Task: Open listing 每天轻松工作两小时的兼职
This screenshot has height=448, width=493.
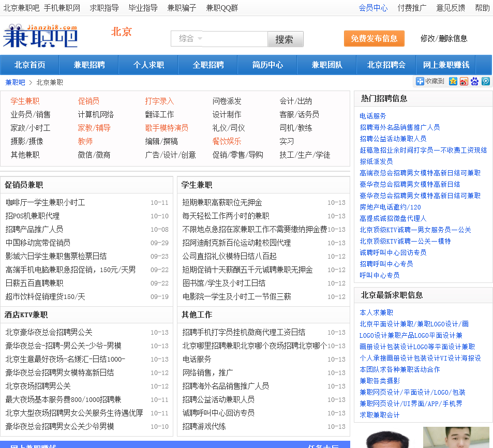Action: 226,216
